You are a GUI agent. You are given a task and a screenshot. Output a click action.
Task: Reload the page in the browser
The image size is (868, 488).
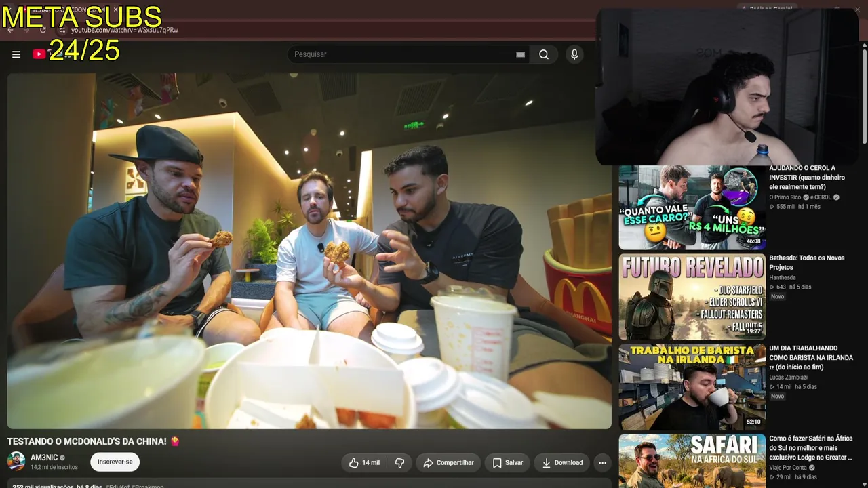43,30
